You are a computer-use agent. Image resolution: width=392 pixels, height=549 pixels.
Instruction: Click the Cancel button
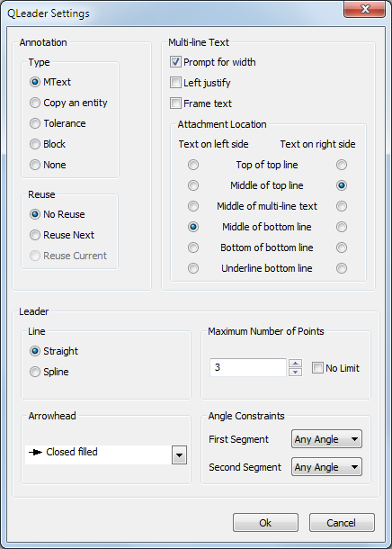click(342, 522)
